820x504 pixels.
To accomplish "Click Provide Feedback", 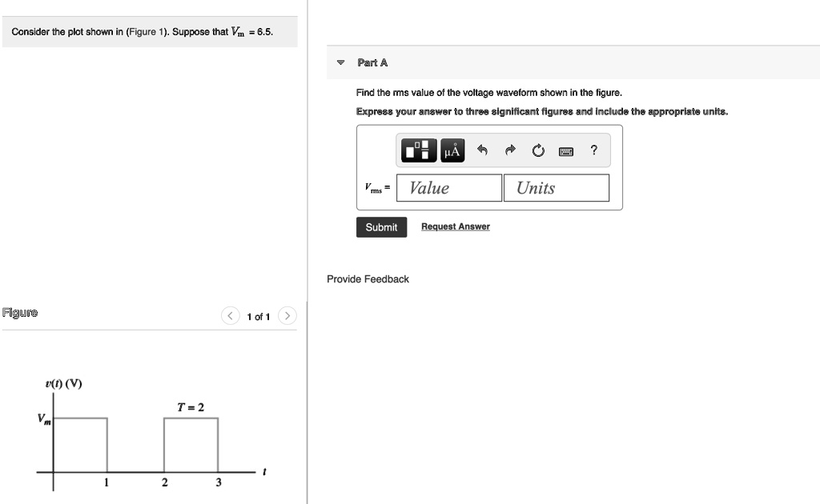I will pyautogui.click(x=367, y=278).
